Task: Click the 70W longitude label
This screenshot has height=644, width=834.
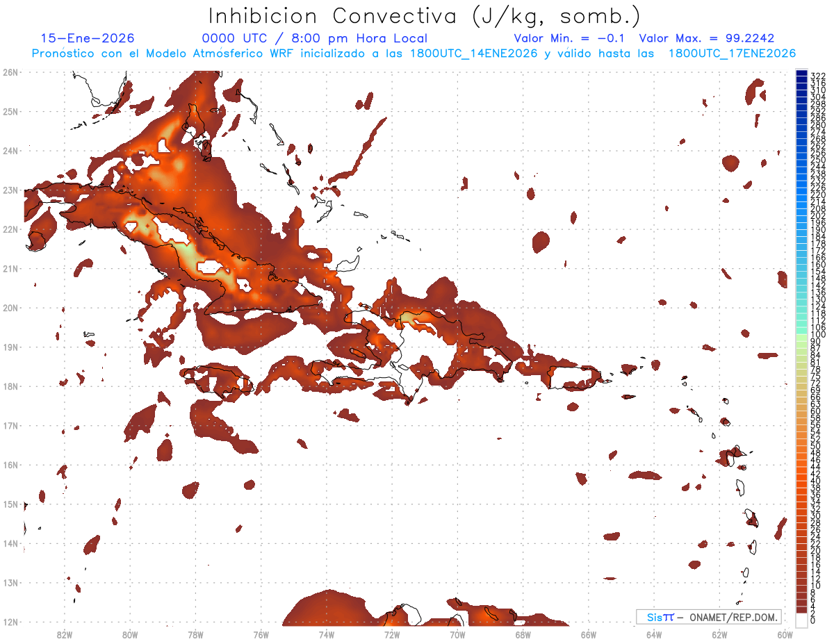Action: (x=457, y=634)
